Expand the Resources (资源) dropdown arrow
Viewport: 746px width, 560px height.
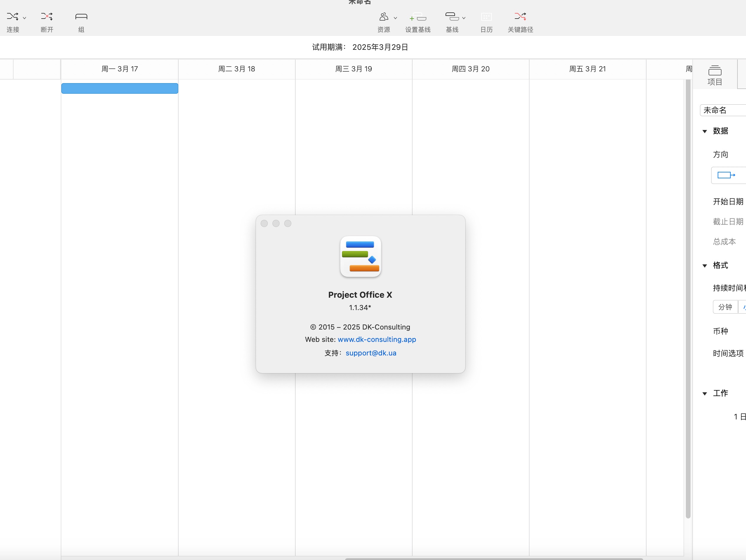click(395, 18)
